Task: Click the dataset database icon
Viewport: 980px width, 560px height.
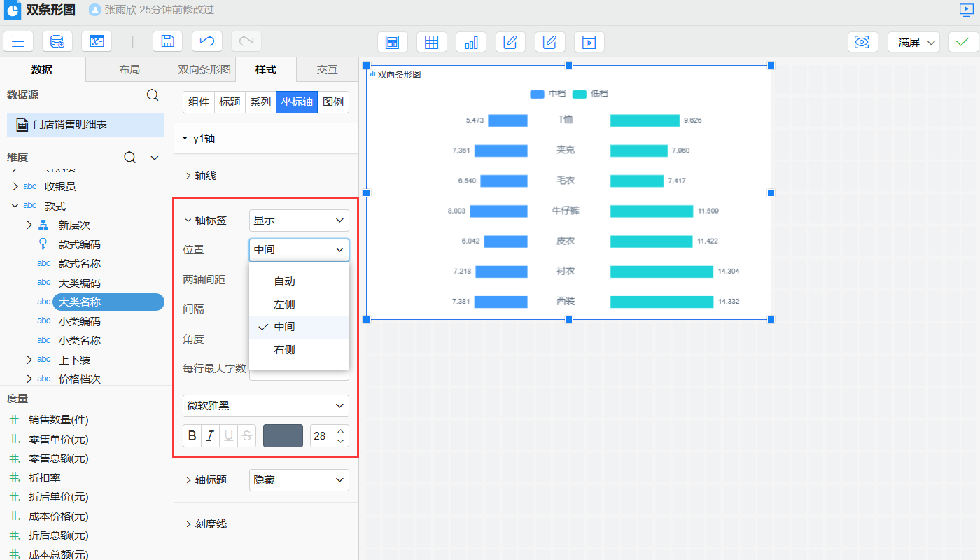Action: click(57, 41)
